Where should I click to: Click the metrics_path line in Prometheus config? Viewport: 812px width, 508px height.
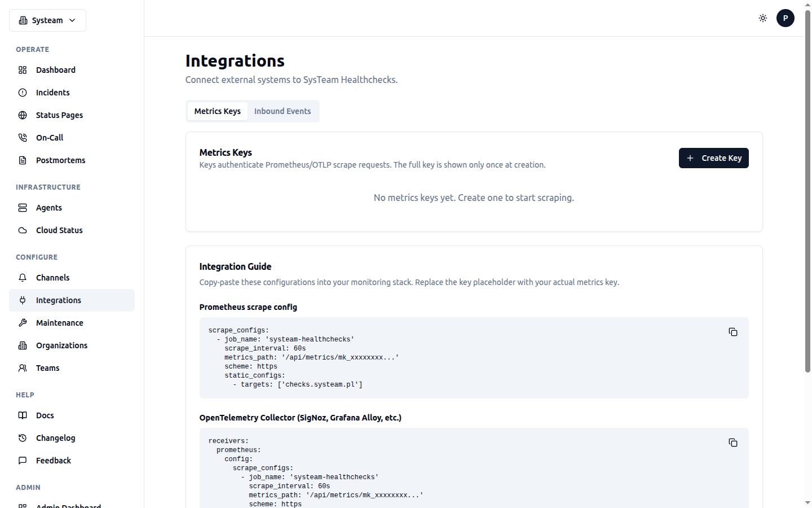pyautogui.click(x=312, y=357)
